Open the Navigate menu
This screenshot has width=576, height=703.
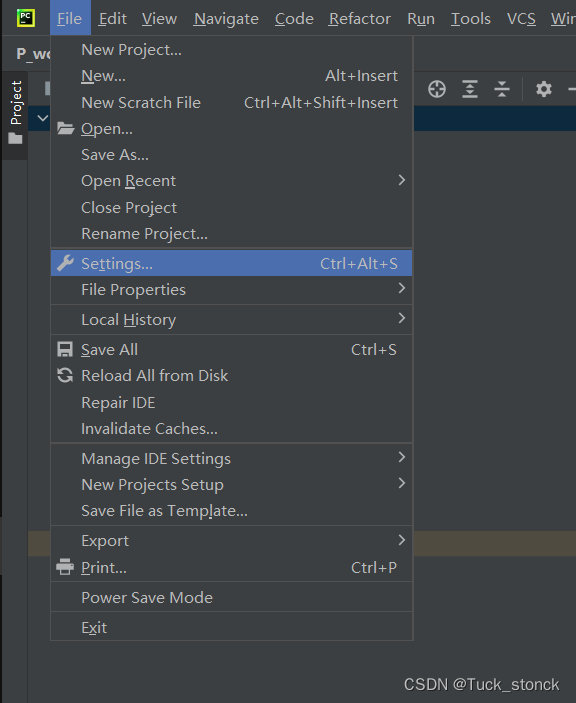(226, 18)
